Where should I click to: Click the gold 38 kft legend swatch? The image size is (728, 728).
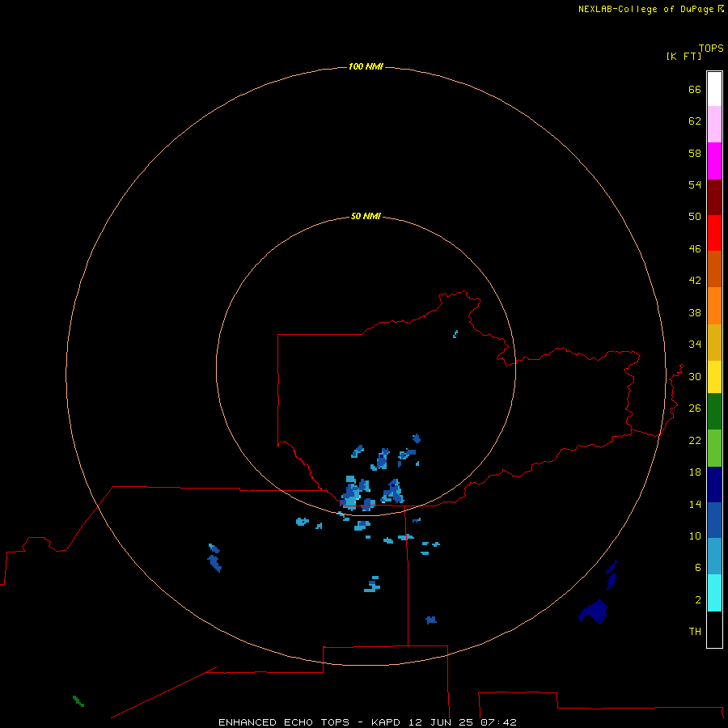(714, 342)
